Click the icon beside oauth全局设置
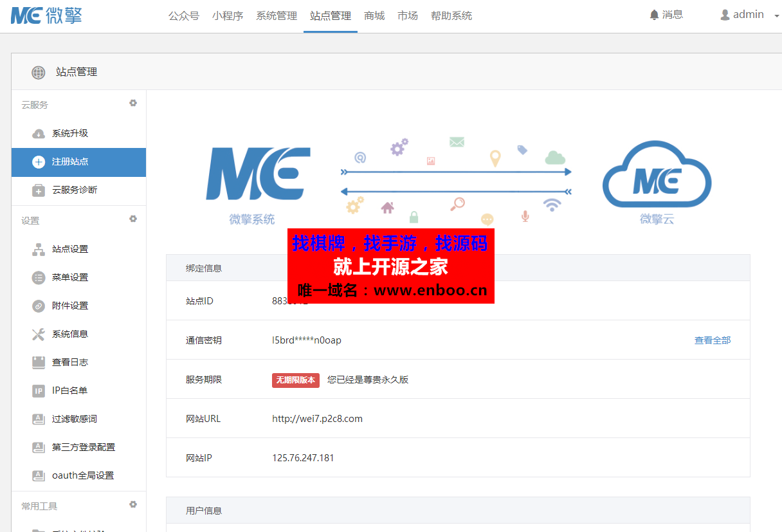 click(x=39, y=476)
